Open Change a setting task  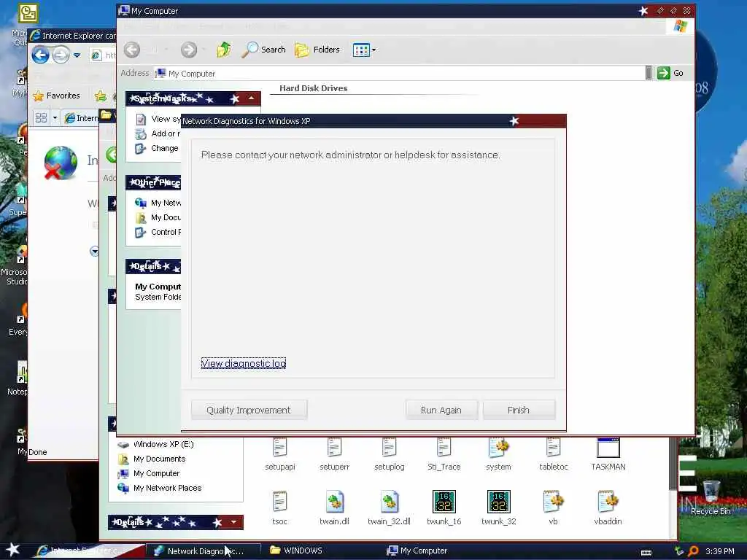coord(158,149)
